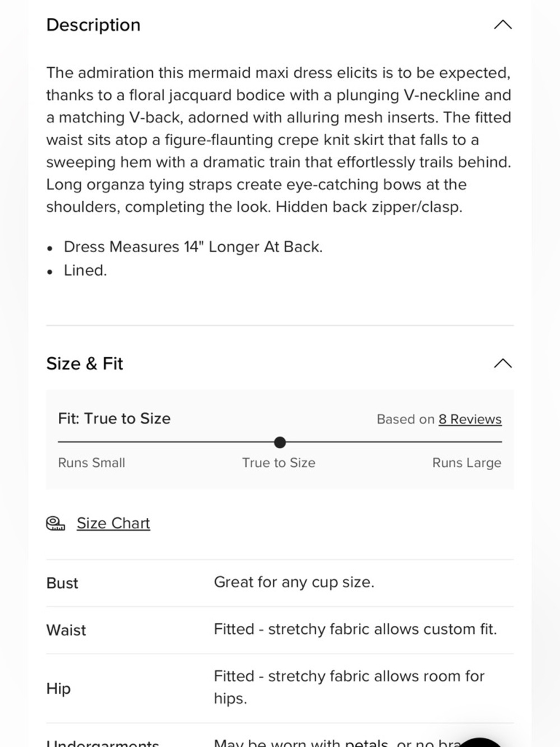The height and width of the screenshot is (747, 560).
Task: Click the Size & Fit heading
Action: (85, 363)
